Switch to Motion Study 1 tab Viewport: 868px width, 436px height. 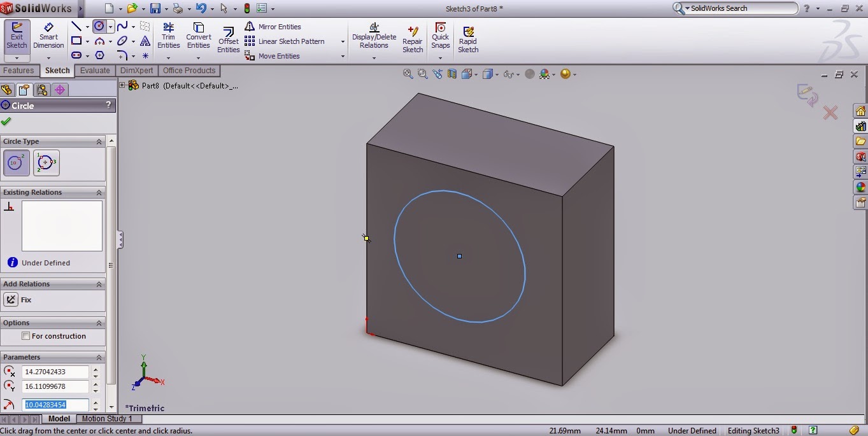pos(107,419)
